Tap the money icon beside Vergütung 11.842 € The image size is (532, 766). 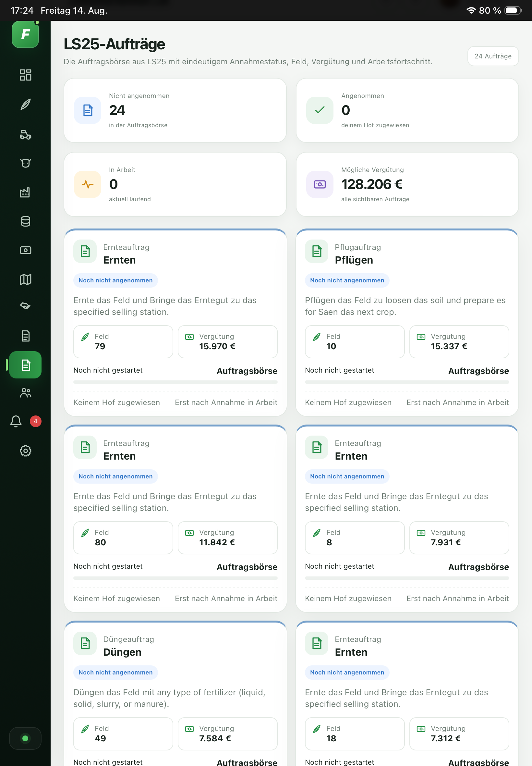coord(189,533)
